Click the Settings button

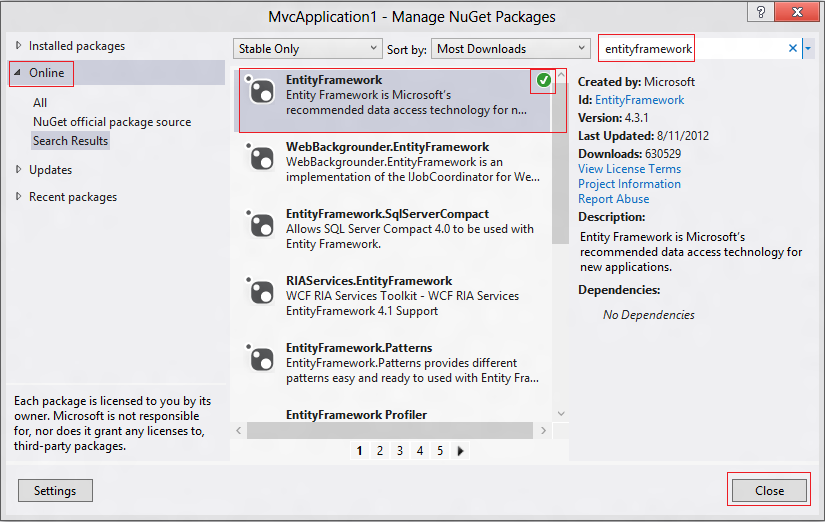pyautogui.click(x=55, y=491)
